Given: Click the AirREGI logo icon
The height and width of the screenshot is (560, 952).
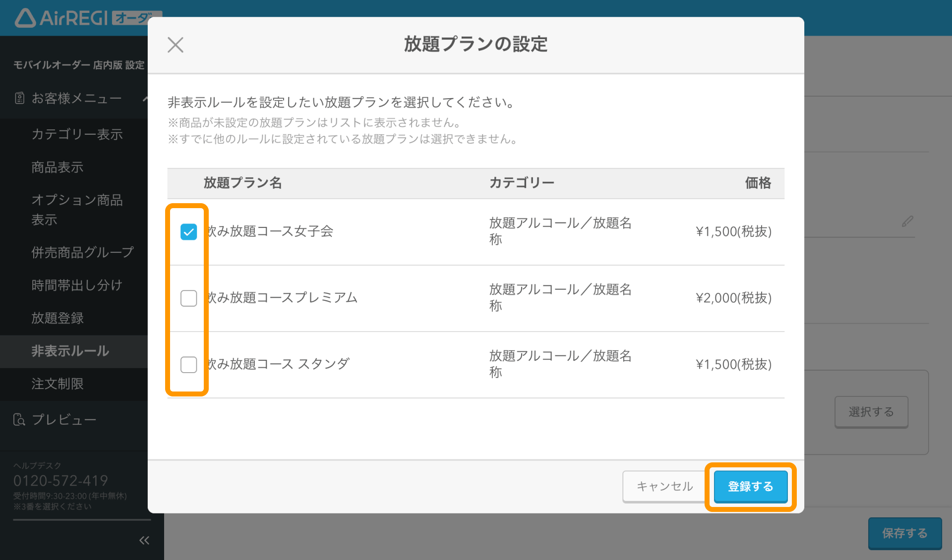Looking at the screenshot, I should 25,18.
